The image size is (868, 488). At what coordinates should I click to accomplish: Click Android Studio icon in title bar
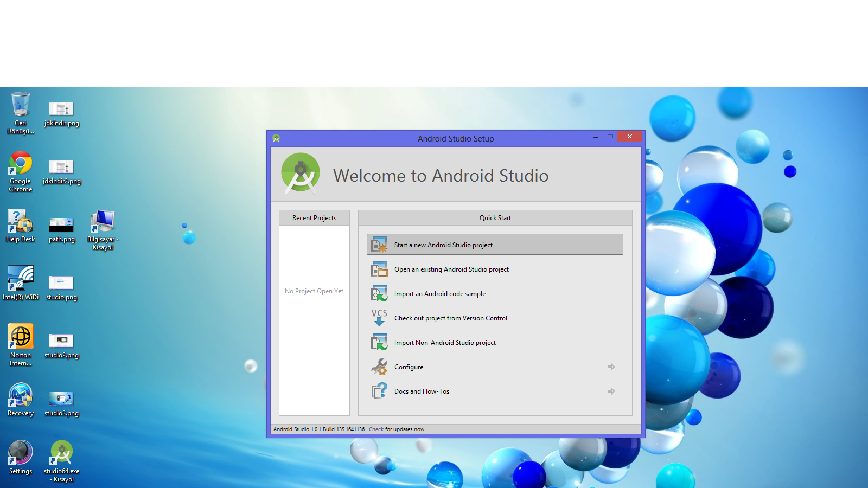coord(276,138)
